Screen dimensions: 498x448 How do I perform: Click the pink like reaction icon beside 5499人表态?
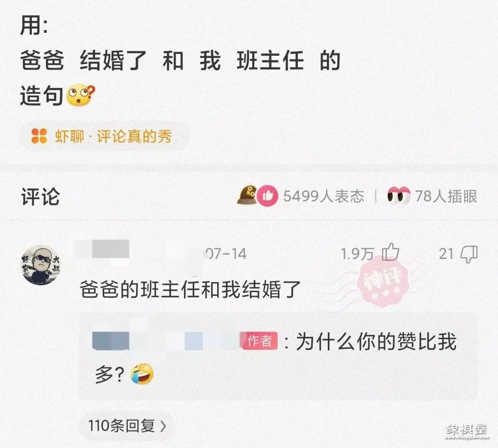pos(267,195)
